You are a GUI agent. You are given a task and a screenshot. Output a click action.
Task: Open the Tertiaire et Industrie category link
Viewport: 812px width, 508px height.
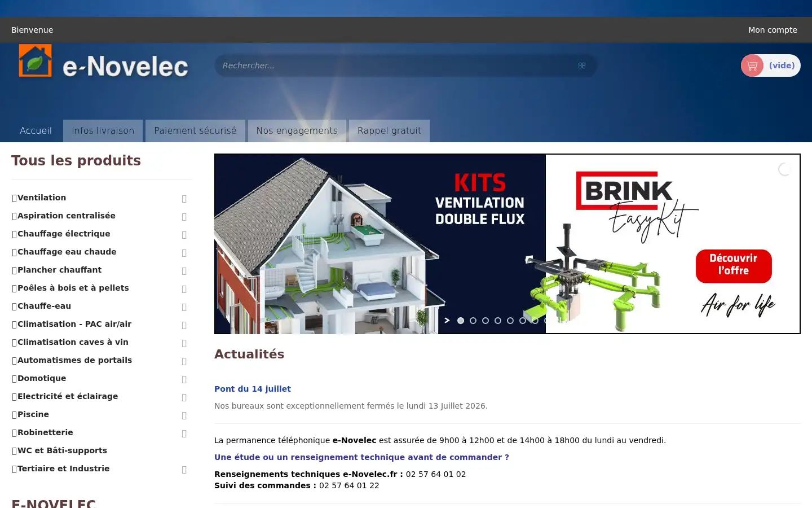[x=63, y=468]
